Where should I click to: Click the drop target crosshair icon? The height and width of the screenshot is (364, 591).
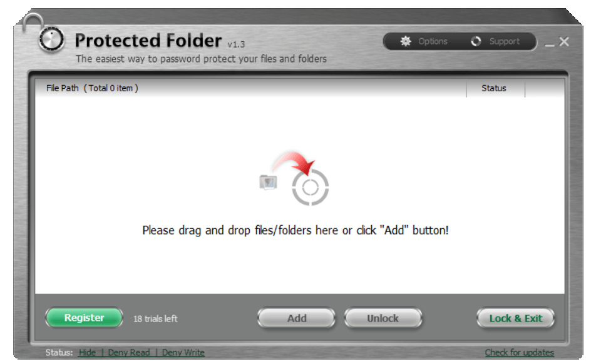[x=310, y=188]
